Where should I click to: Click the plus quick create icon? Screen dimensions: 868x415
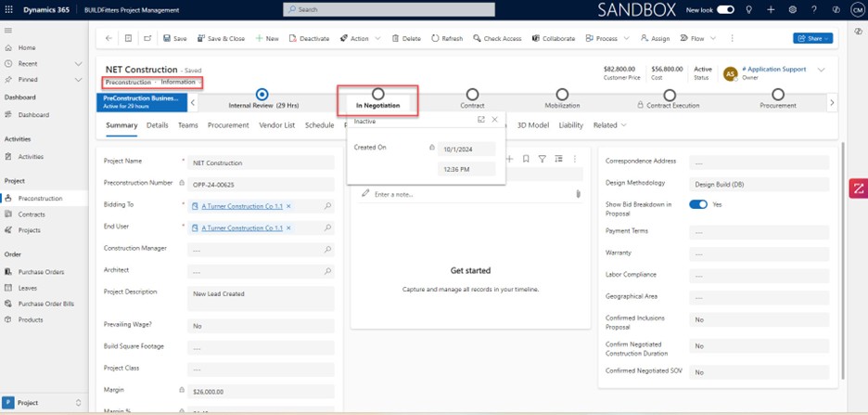click(771, 9)
